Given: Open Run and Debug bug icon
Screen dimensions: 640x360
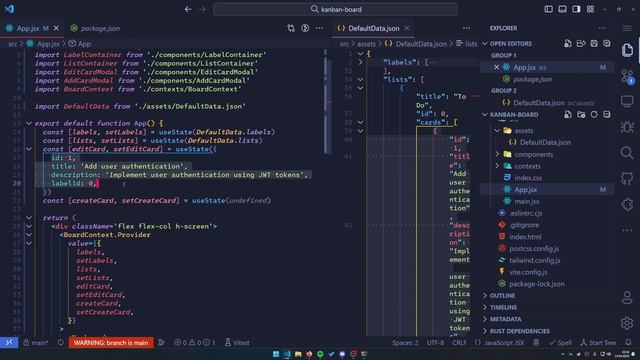Looking at the screenshot, I should [x=627, y=127].
